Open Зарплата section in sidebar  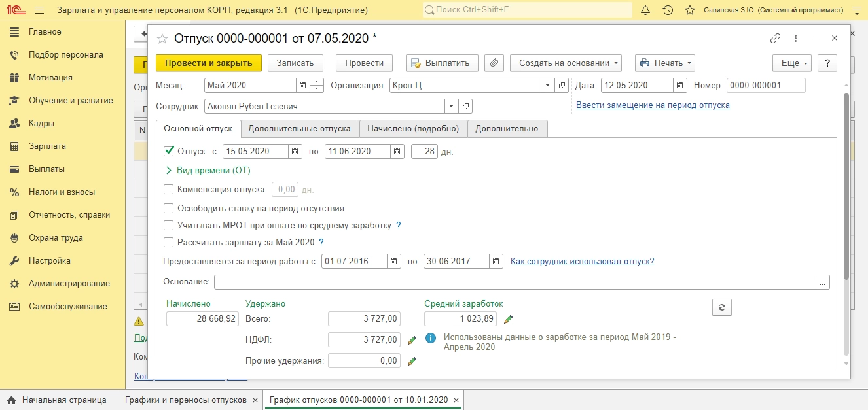click(62, 146)
